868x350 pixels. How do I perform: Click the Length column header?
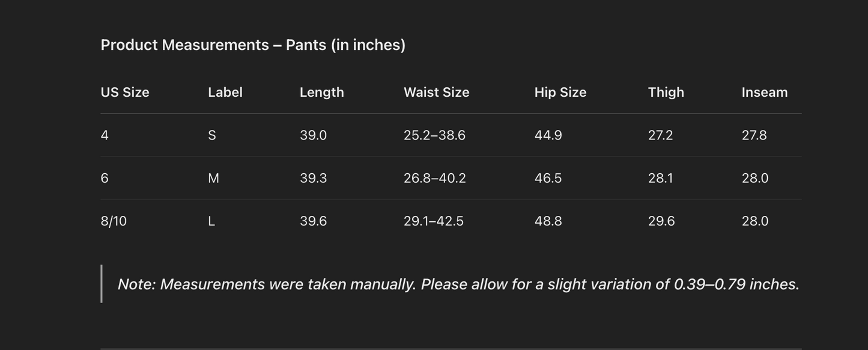click(x=322, y=93)
